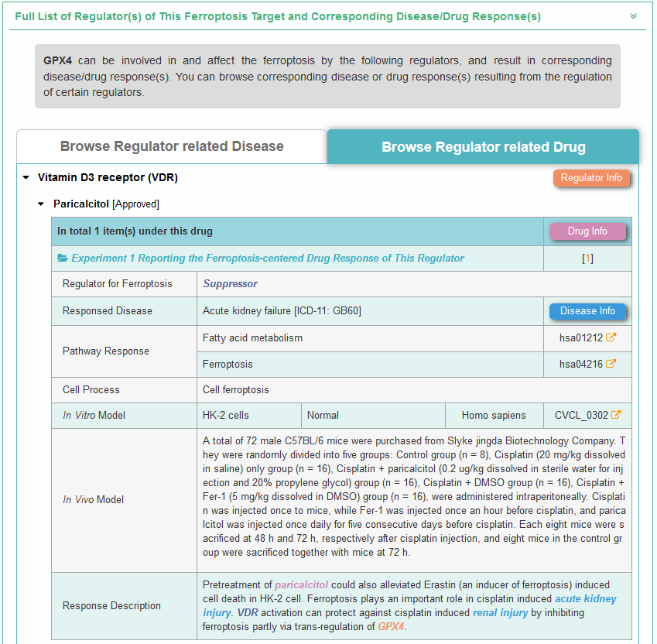Select Browse Regulator related Drug tab
This screenshot has height=644, width=657.
click(483, 147)
